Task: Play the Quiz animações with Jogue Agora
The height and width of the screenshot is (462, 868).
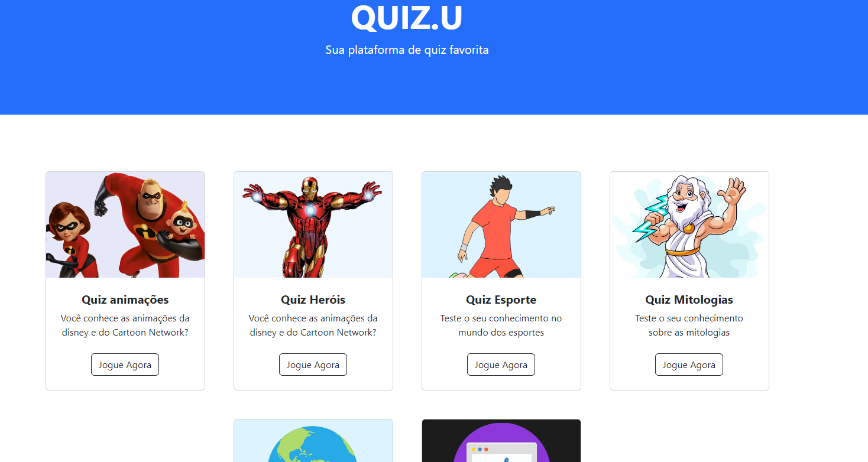Action: [125, 365]
